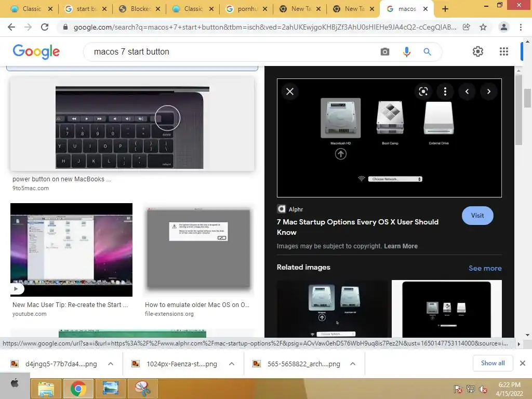The image size is (532, 399).
Task: Open Google quick settings gear
Action: tap(478, 51)
